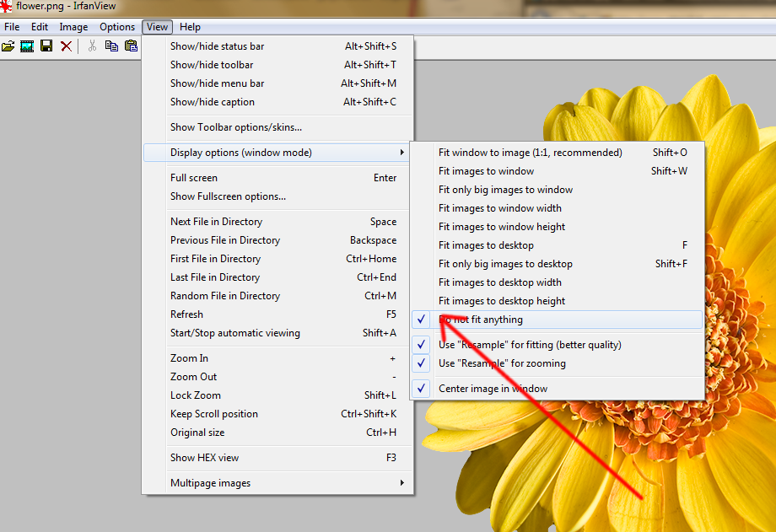Choose 'Original size' menu entry

pos(278,433)
